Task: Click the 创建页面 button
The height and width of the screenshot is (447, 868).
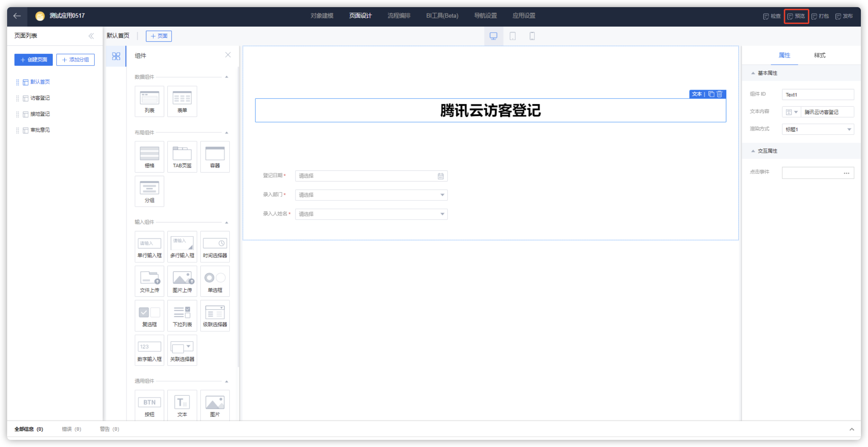Action: 33,60
